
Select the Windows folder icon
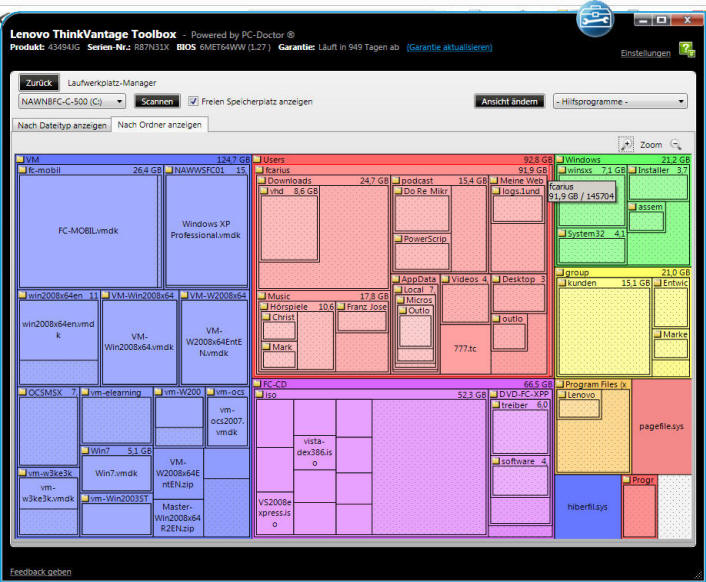pyautogui.click(x=560, y=159)
